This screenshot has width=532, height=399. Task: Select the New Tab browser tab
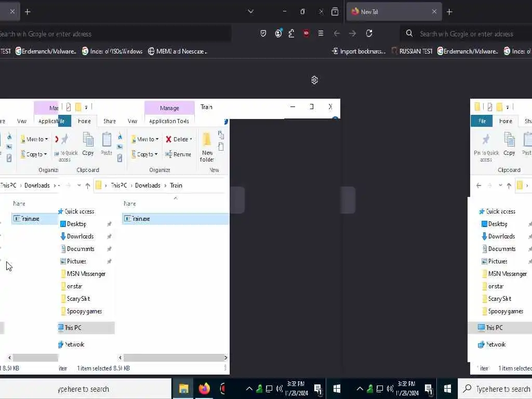[x=394, y=12]
